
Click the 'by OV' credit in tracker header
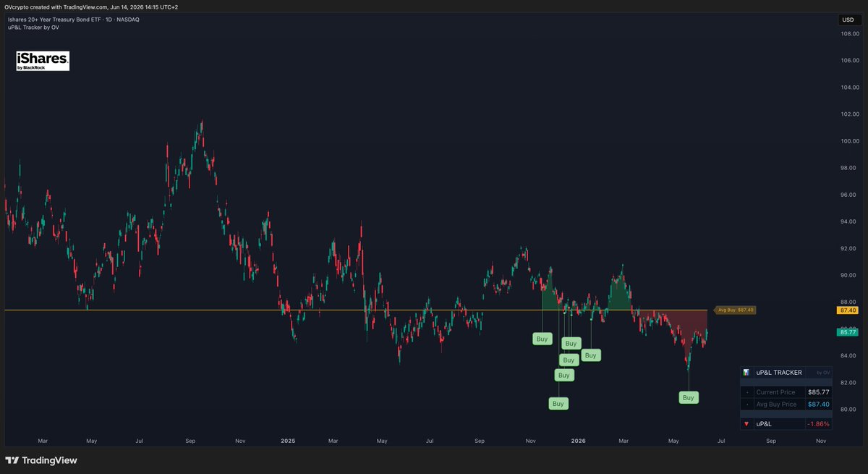(823, 373)
